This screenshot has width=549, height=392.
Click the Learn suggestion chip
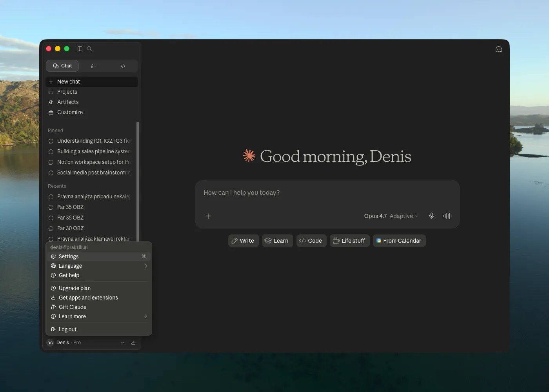pyautogui.click(x=277, y=241)
